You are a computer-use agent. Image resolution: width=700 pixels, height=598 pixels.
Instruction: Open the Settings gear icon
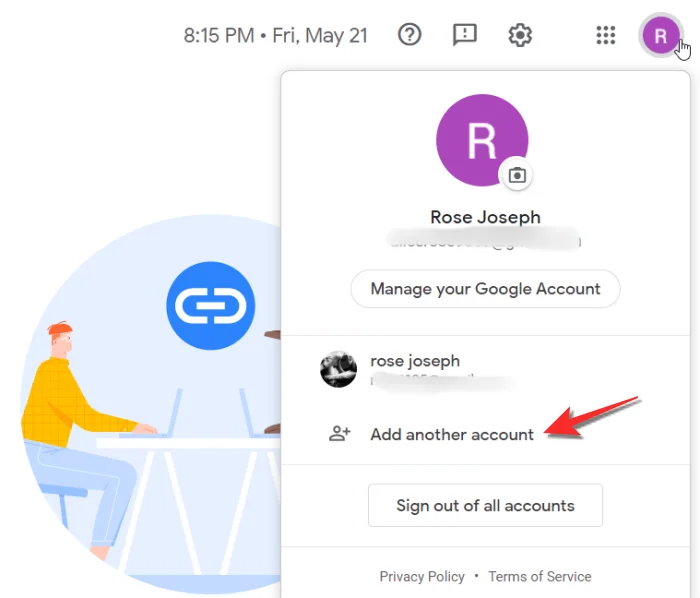pos(520,35)
